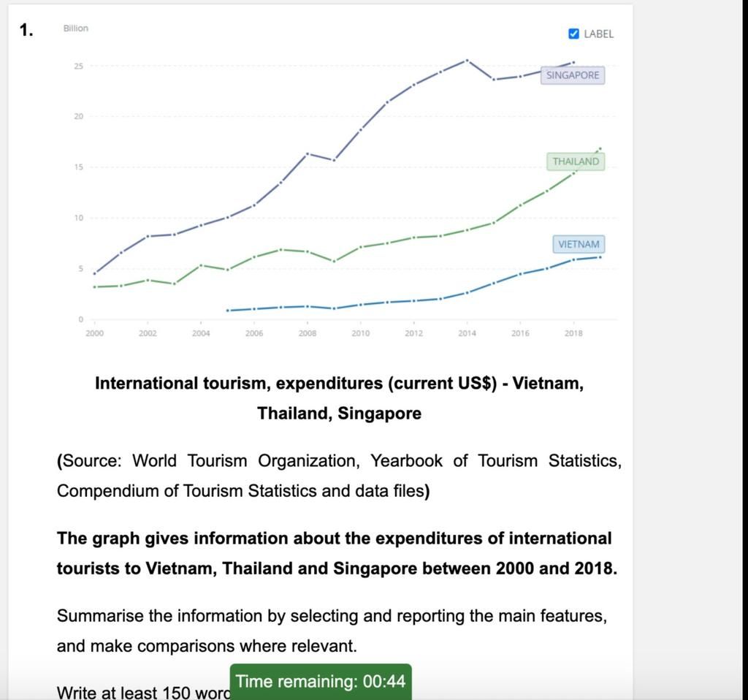Click the '2010' x-axis year label
The width and height of the screenshot is (748, 700).
point(361,333)
